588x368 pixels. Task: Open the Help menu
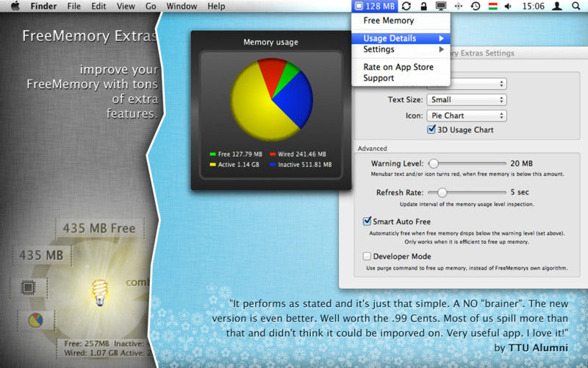click(216, 6)
